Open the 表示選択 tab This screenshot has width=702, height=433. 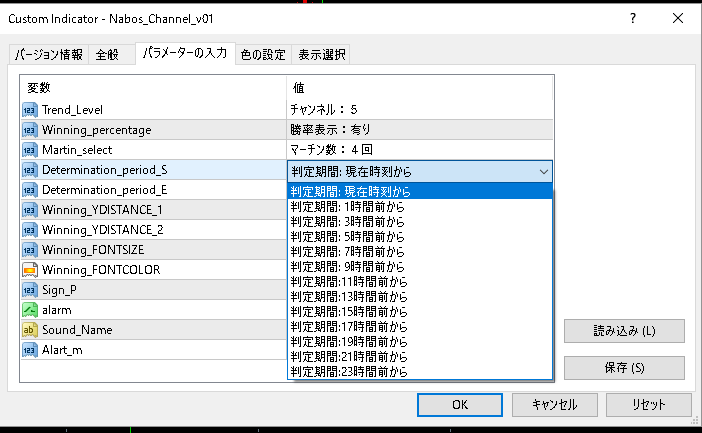coord(321,55)
